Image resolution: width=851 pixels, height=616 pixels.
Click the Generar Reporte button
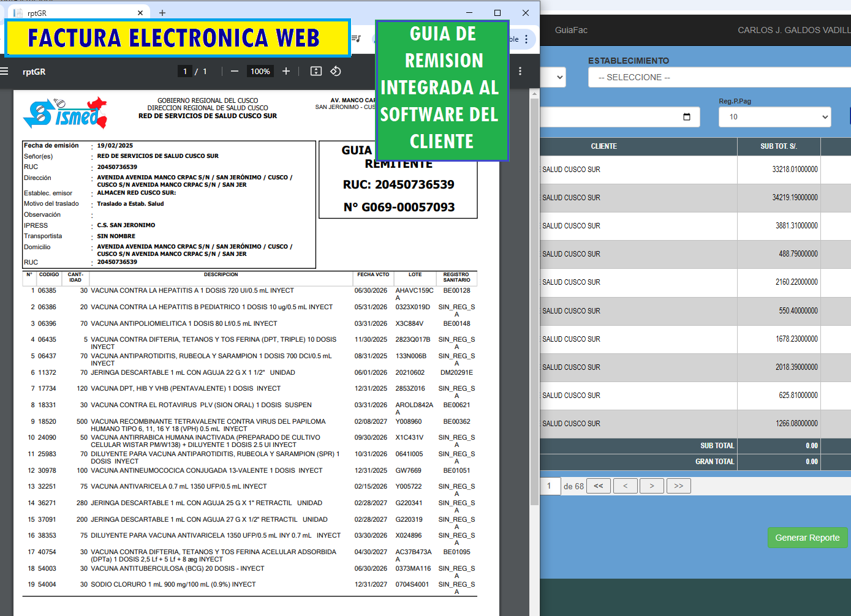(x=808, y=538)
